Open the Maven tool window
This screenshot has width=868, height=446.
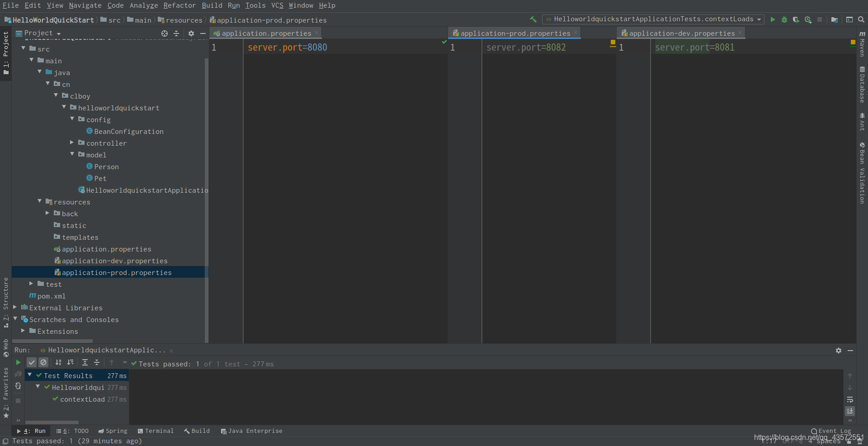(862, 44)
